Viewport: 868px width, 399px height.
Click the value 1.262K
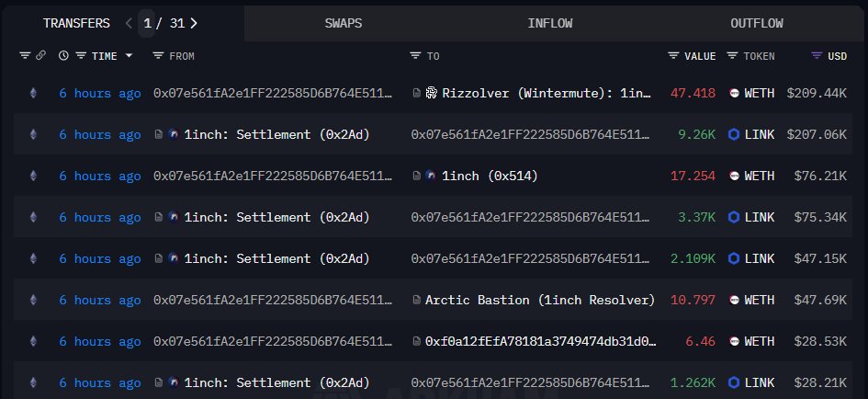point(693,382)
